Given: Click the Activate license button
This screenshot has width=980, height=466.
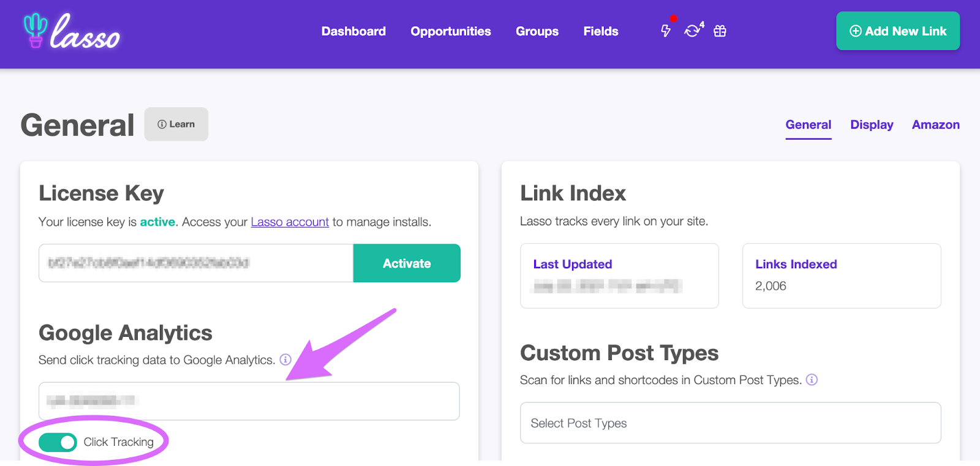Looking at the screenshot, I should click(407, 263).
